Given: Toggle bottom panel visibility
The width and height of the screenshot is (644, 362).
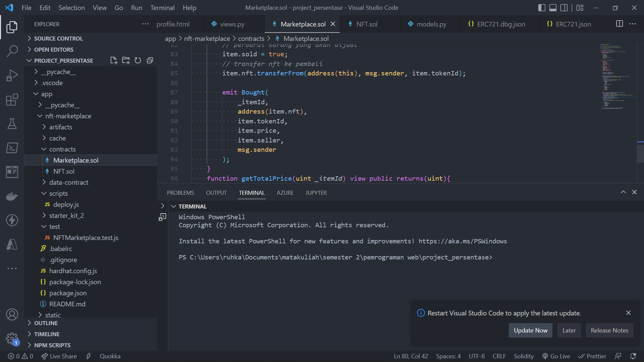Looking at the screenshot, I should tap(553, 8).
